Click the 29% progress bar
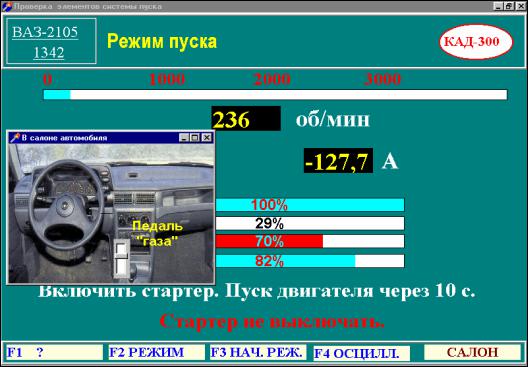This screenshot has height=367, width=528. tap(310, 223)
